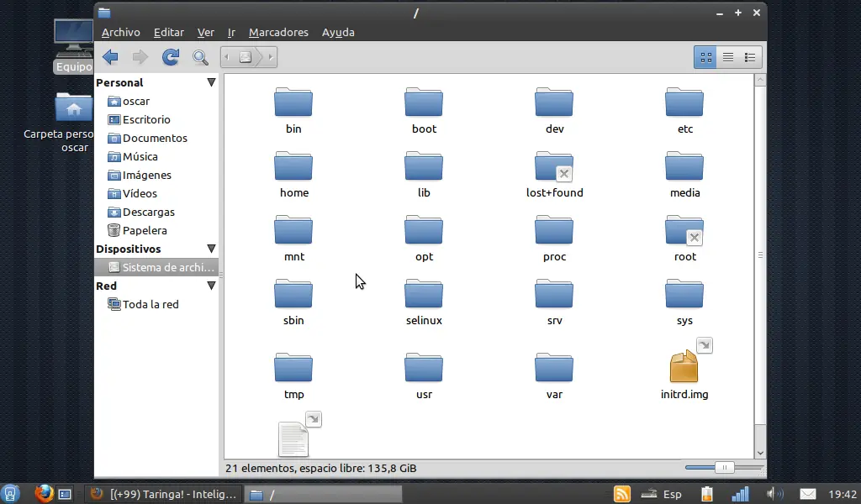Select the mnt folder icon
861x504 pixels.
coord(293,230)
